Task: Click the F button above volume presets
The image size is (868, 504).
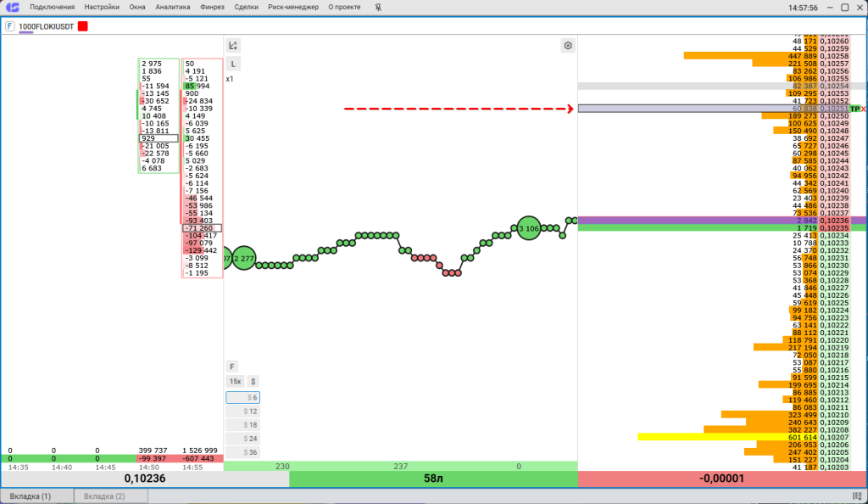Action: pyautogui.click(x=232, y=367)
